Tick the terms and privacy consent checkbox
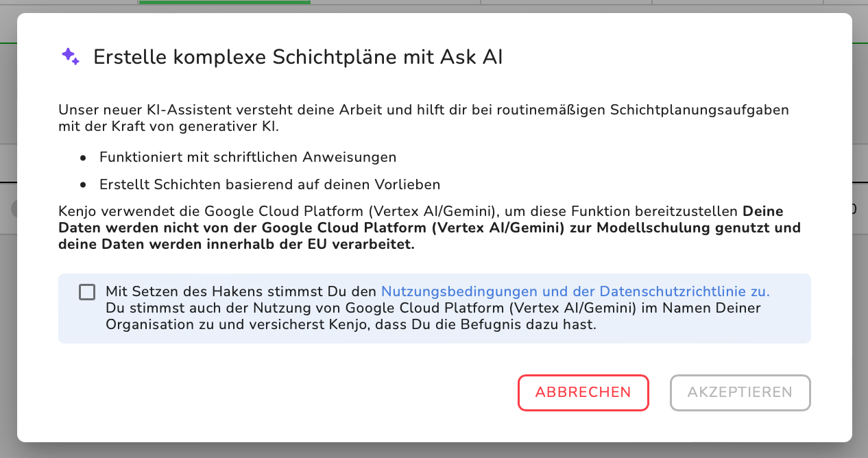The image size is (868, 458). (x=87, y=292)
